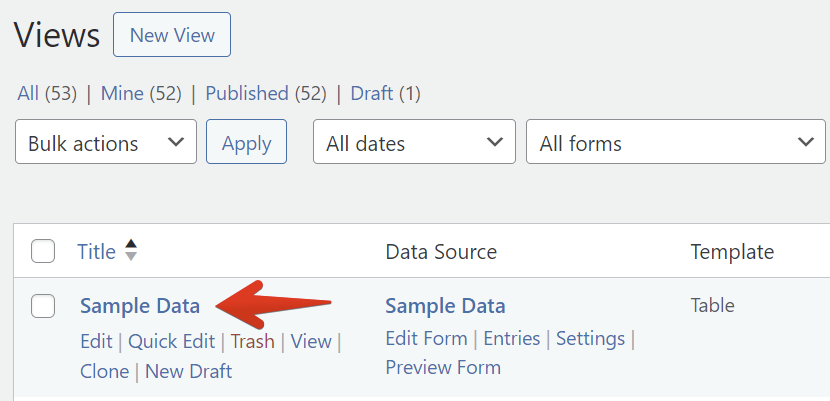Open the Sample Data view title link
The height and width of the screenshot is (401, 830).
pos(140,306)
